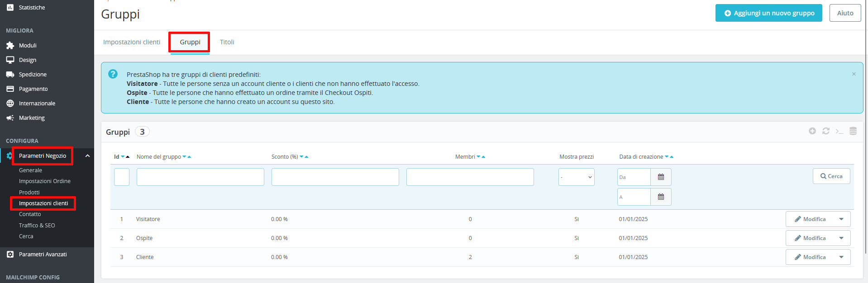Click the Pagamento credit card icon
Viewport: 868px width, 283px height.
tap(10, 89)
